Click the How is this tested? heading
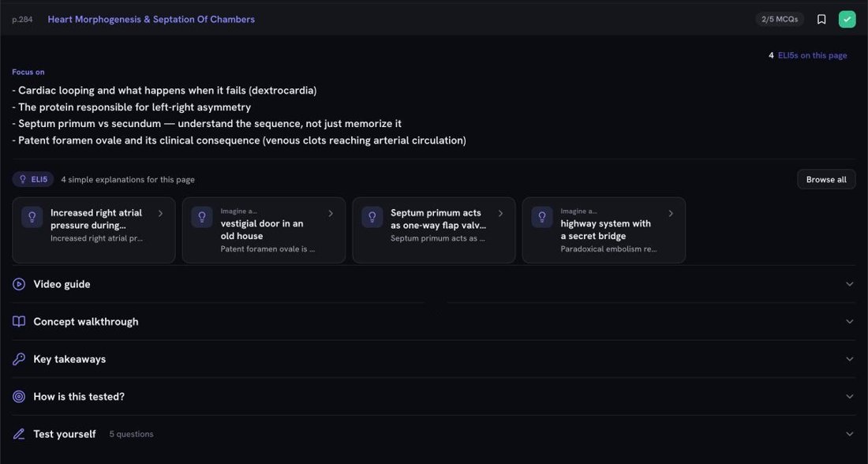 pyautogui.click(x=79, y=396)
